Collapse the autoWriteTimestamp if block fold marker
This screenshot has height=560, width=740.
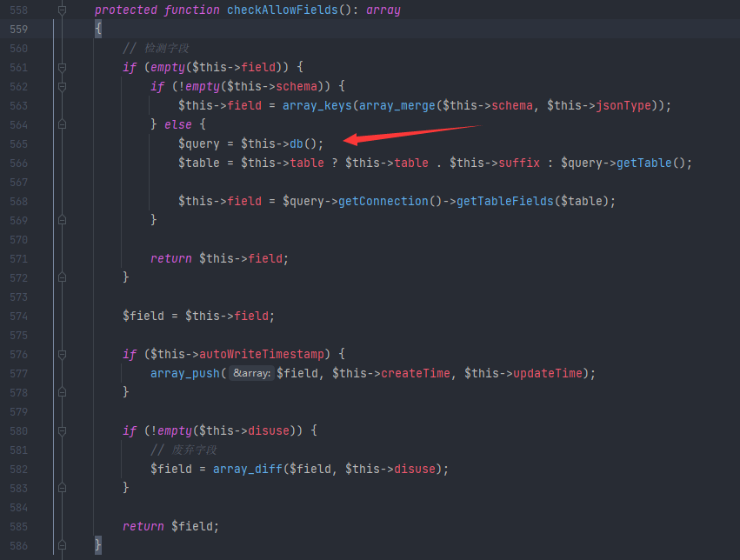(62, 354)
